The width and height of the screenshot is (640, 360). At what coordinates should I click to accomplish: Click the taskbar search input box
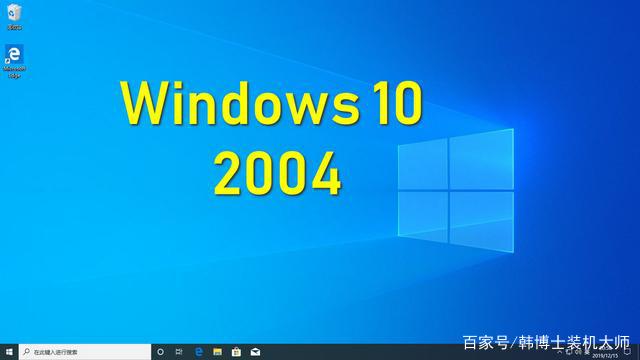point(85,352)
